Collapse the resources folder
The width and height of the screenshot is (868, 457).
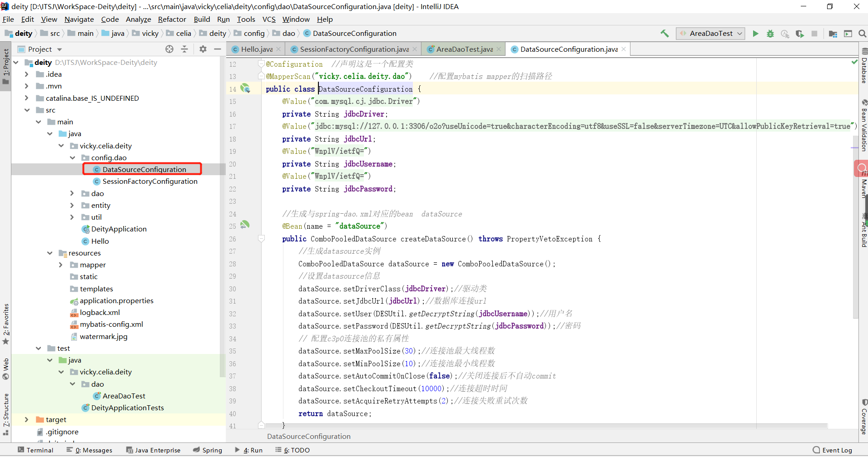(x=50, y=253)
